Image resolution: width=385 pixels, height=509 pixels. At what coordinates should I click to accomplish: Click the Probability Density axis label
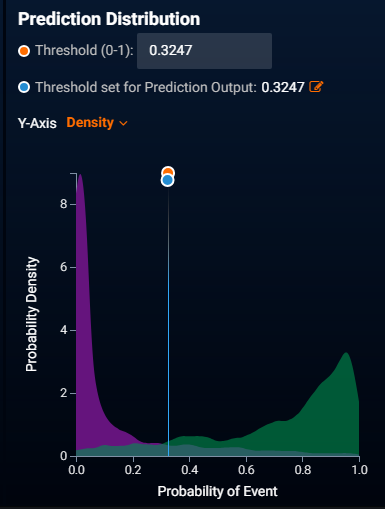(x=32, y=314)
